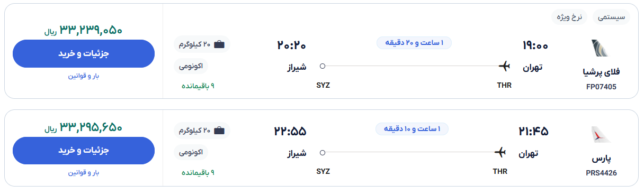Screen dimensions: 644x195
Task: Click the suitcase icon in the first flight's baggage badge
Action: point(219,44)
